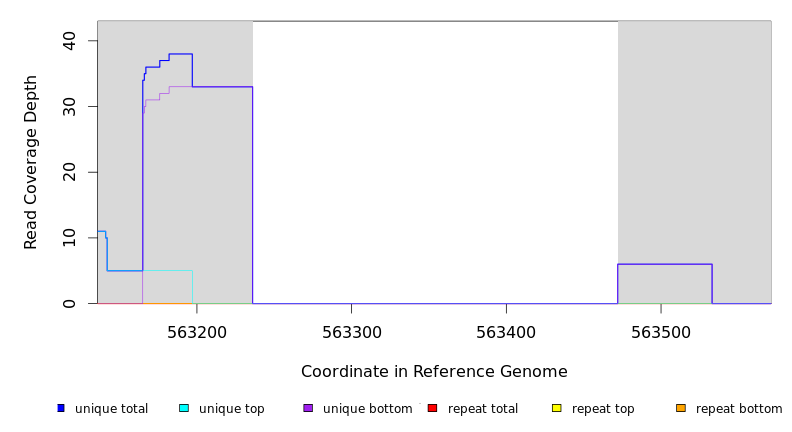Screen dimensions: 792x432
Task: Click the white unshaded center plot region
Action: point(435,160)
